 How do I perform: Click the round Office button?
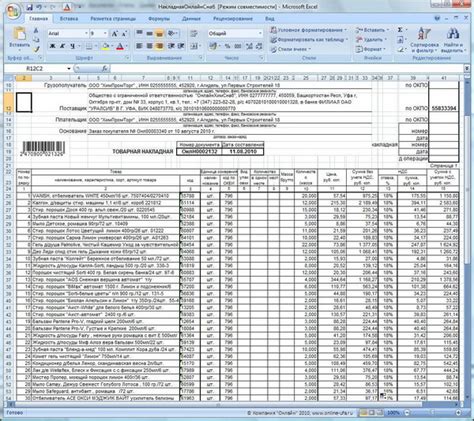coord(13,11)
